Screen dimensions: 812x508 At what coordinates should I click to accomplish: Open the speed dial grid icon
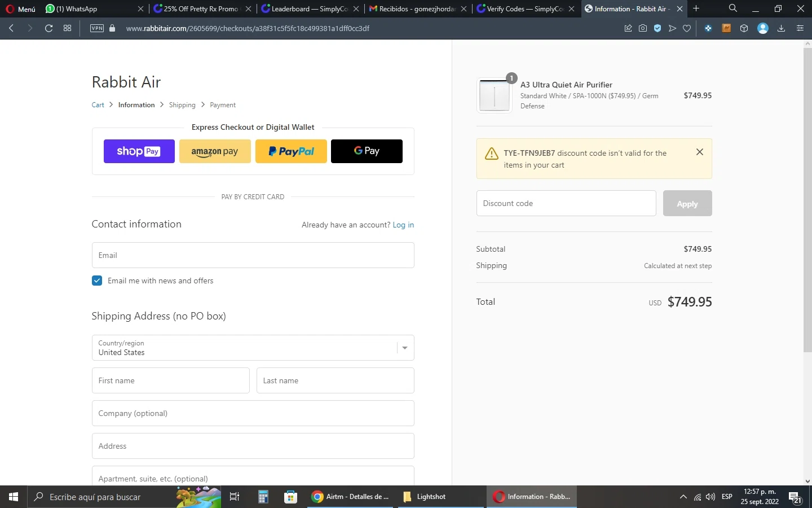coord(68,28)
